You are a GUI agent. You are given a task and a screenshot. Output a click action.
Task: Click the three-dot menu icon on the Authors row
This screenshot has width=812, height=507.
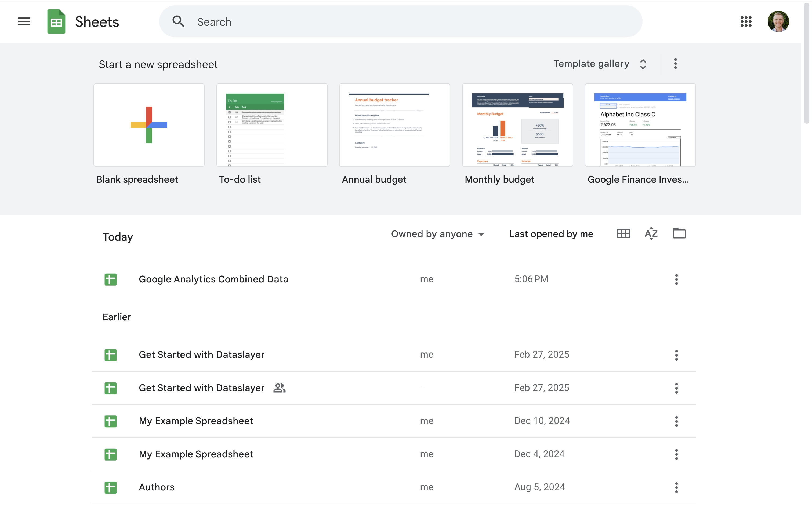[x=676, y=487]
